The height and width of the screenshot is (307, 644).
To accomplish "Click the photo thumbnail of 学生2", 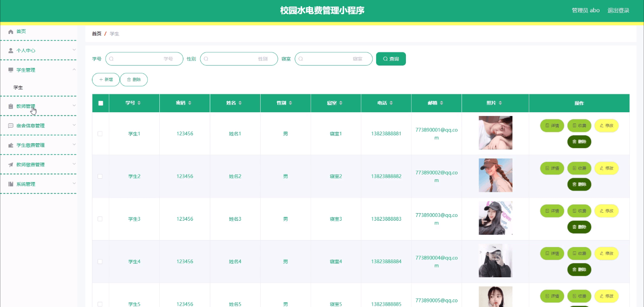I will point(495,175).
